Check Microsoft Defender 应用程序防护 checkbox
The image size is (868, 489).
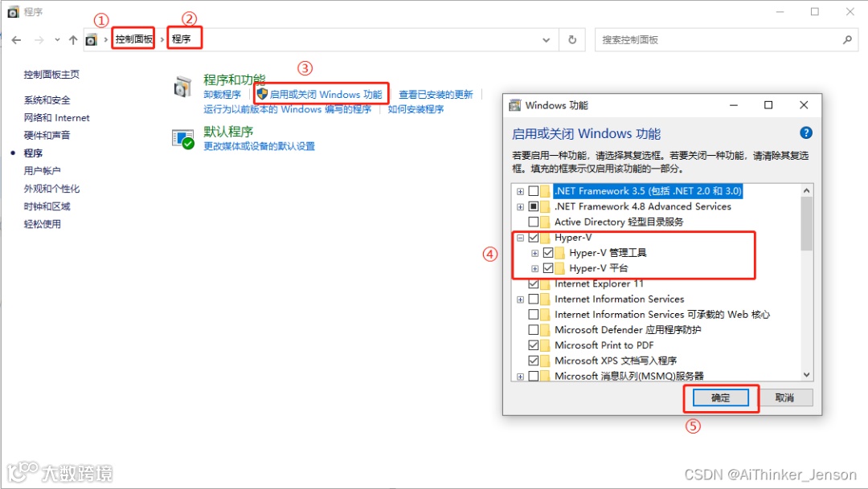[534, 330]
